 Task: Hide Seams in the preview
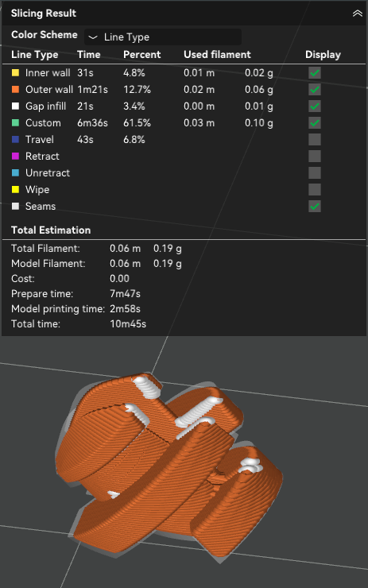pos(315,207)
